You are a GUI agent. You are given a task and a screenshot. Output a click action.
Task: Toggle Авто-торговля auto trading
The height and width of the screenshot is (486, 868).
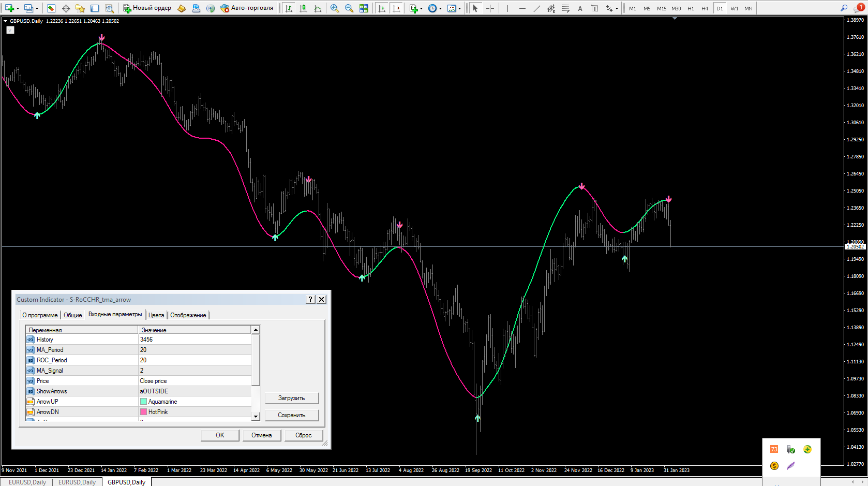pyautogui.click(x=247, y=8)
